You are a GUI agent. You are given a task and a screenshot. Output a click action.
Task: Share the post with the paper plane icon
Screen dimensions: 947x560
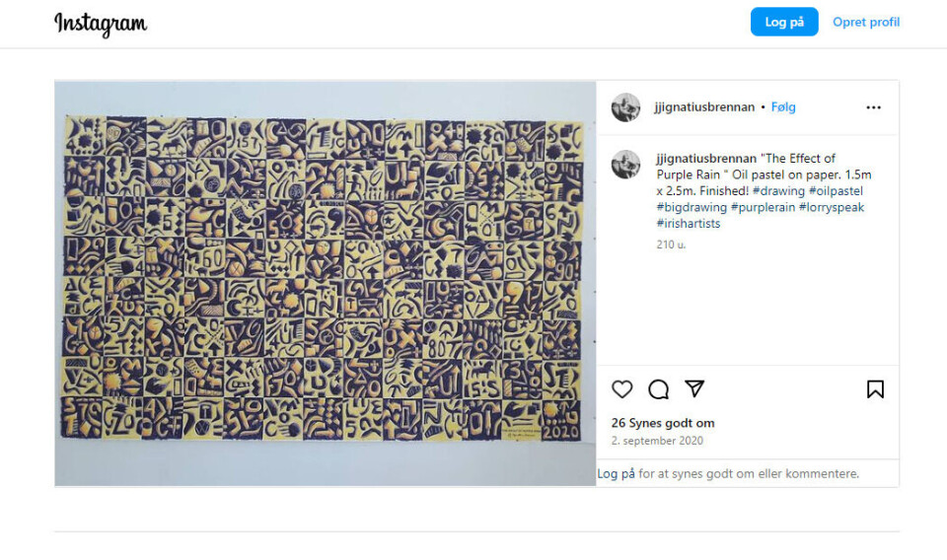(x=694, y=388)
